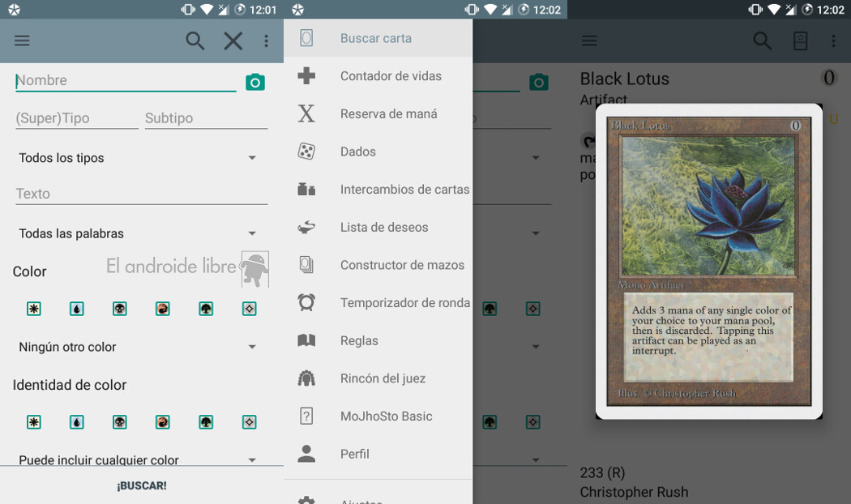851x504 pixels.
Task: Open hamburger menu in card detail screen
Action: tap(589, 41)
